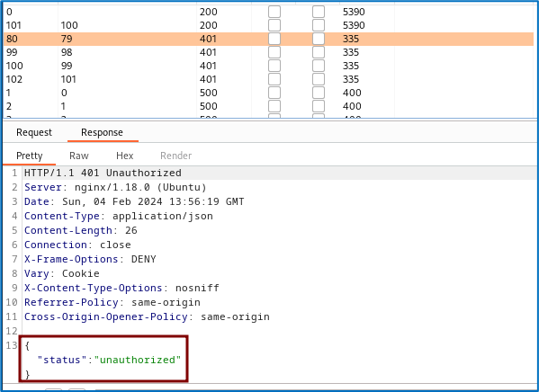
Task: Click status 401 in request 102 row
Action: click(209, 79)
